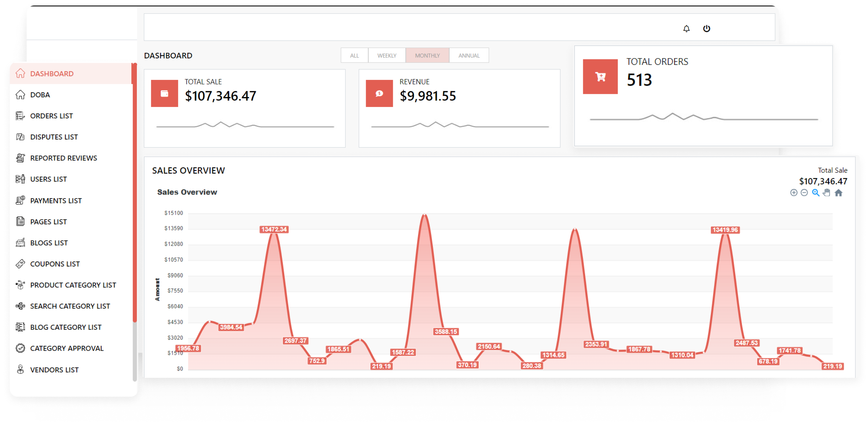Click the Blog Category List icon
The image size is (868, 439).
pos(20,327)
